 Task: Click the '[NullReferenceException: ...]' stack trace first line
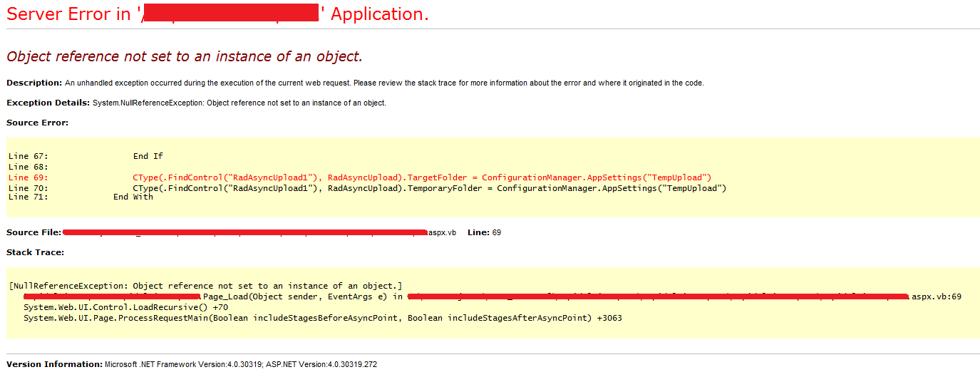[x=206, y=286]
